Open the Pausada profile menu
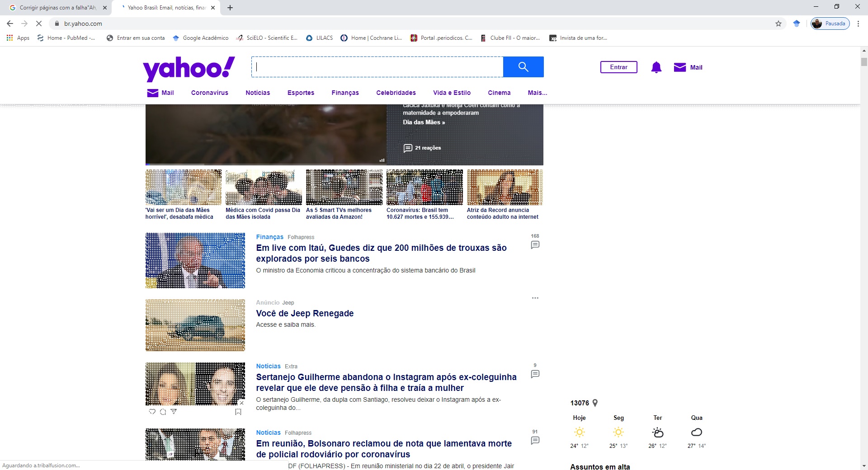The height and width of the screenshot is (470, 868). click(x=830, y=23)
